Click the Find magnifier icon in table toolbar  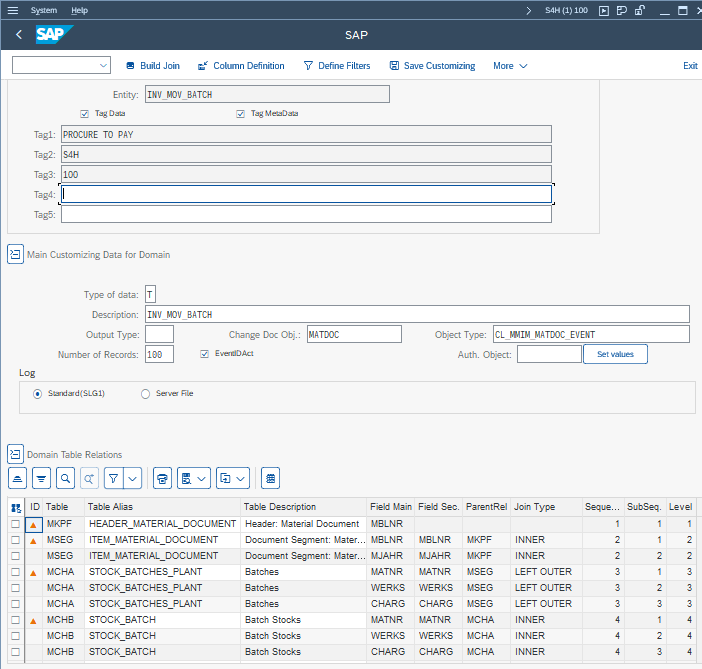65,478
